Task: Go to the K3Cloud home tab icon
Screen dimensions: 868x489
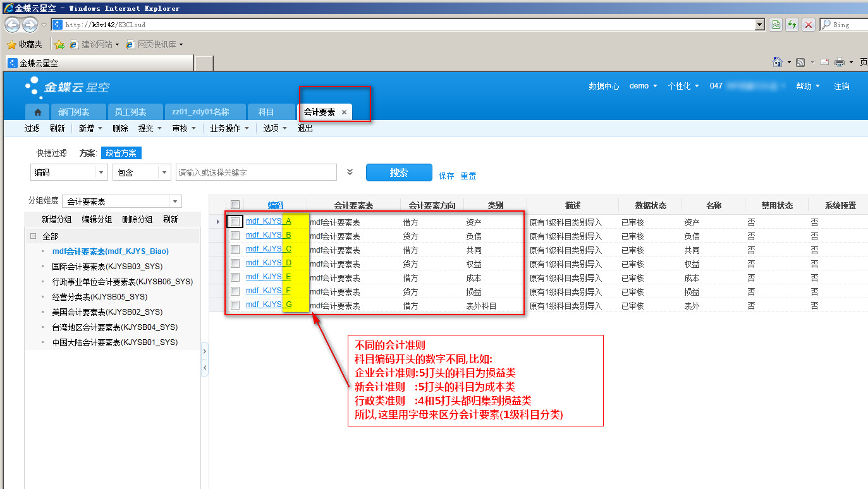Action: [37, 112]
